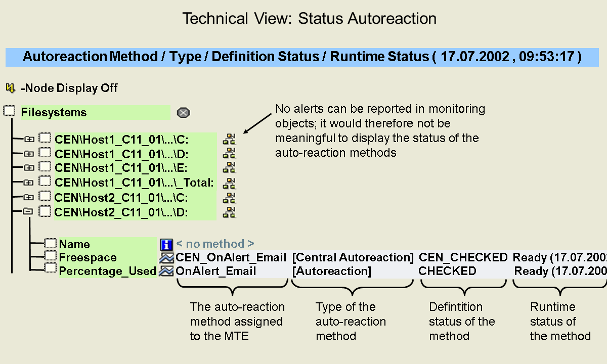The width and height of the screenshot is (607, 364).
Task: Click the CEN_OnAlert_Email method name
Action: (x=231, y=257)
